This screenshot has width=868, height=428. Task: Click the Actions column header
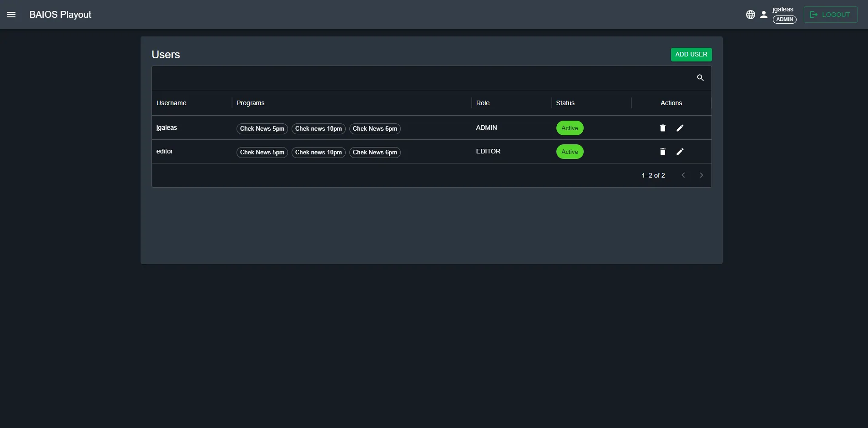(671, 103)
